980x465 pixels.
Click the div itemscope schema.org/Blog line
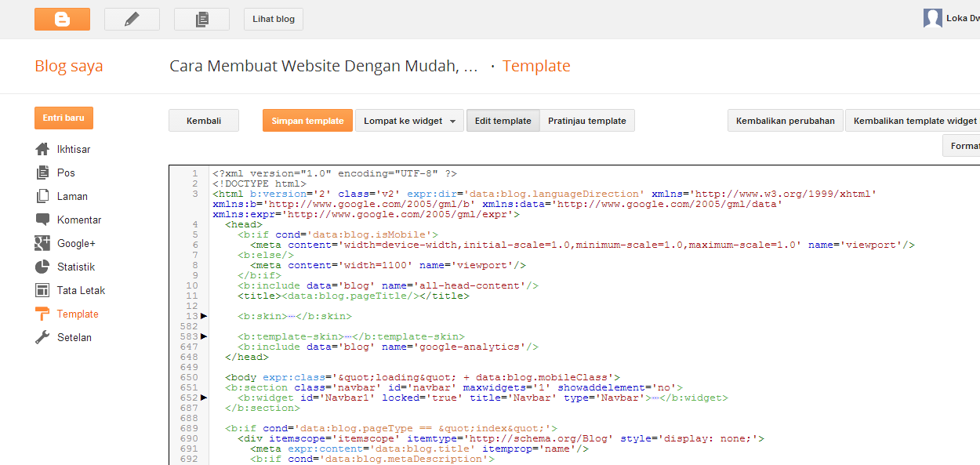(x=501, y=438)
